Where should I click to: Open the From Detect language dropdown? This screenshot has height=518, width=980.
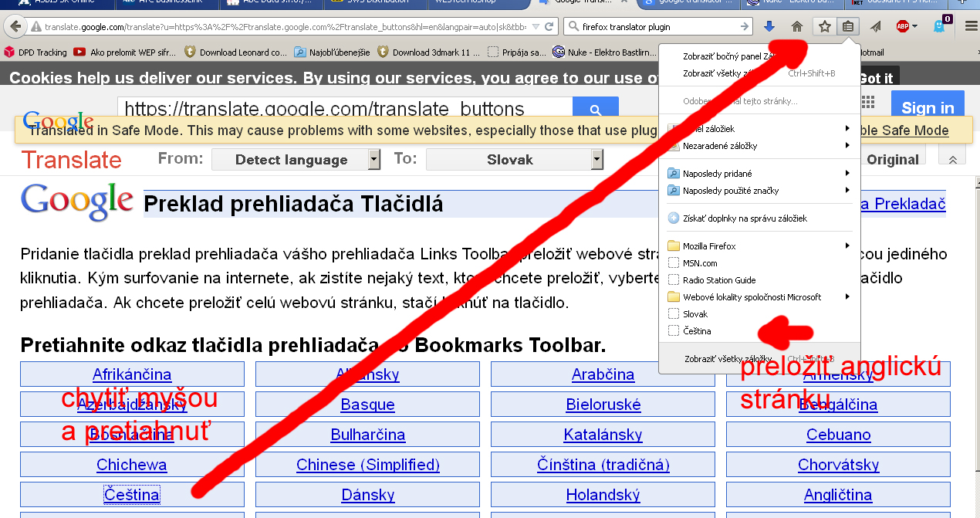(x=296, y=160)
